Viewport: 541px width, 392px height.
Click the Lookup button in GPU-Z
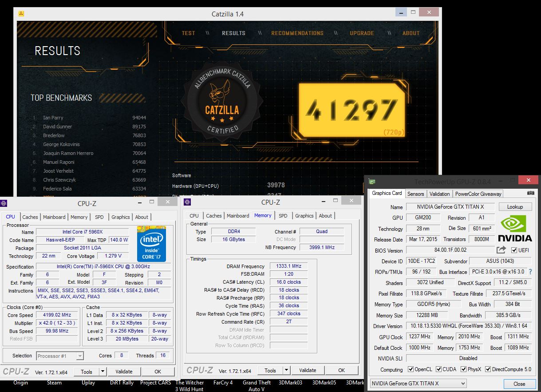pyautogui.click(x=515, y=206)
